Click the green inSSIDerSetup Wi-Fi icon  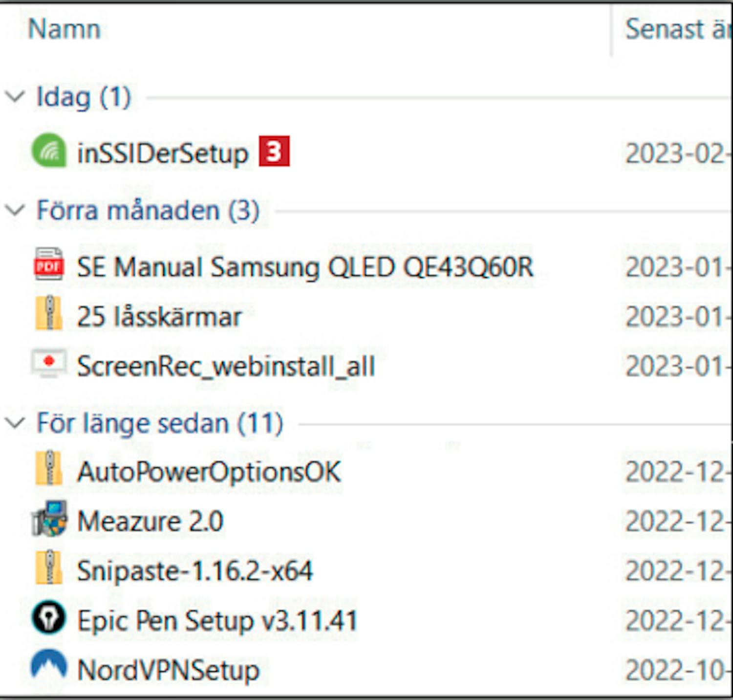point(48,151)
